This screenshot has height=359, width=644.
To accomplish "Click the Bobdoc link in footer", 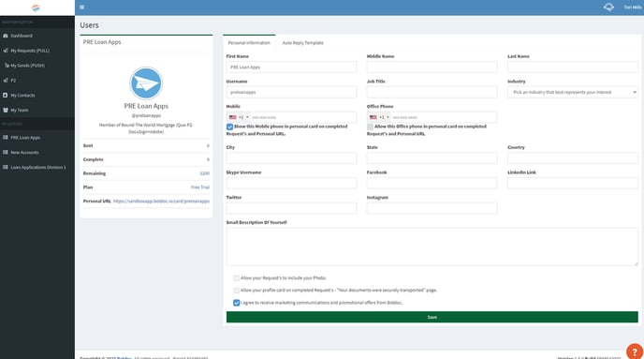I will [124, 358].
